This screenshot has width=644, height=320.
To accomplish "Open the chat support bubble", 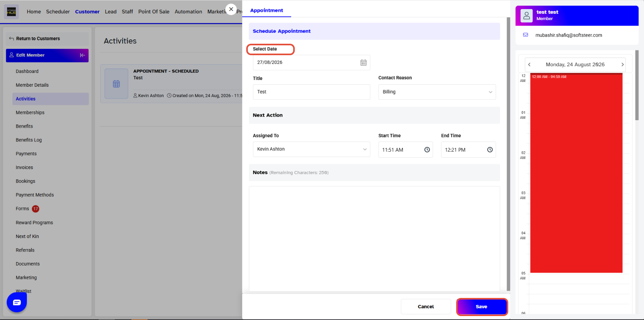I will (x=17, y=302).
